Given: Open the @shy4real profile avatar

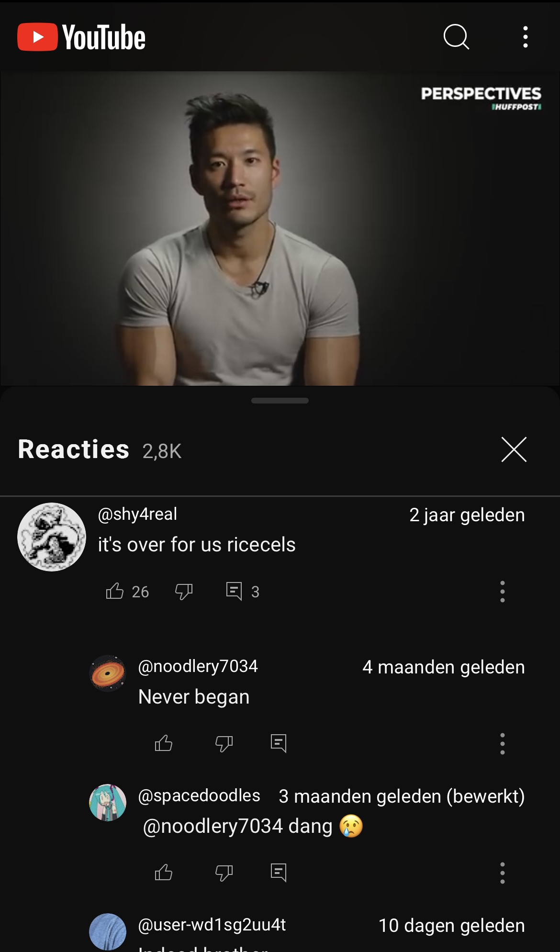Looking at the screenshot, I should [52, 537].
